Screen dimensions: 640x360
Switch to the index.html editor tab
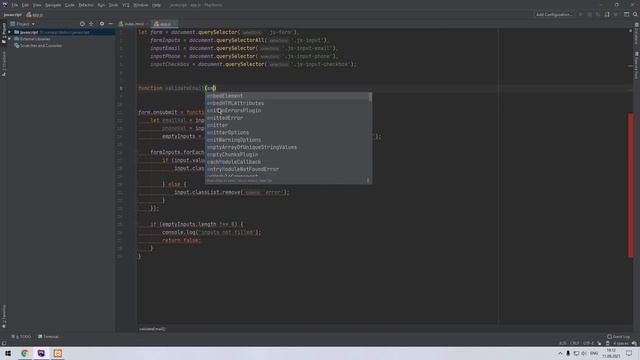coord(134,24)
